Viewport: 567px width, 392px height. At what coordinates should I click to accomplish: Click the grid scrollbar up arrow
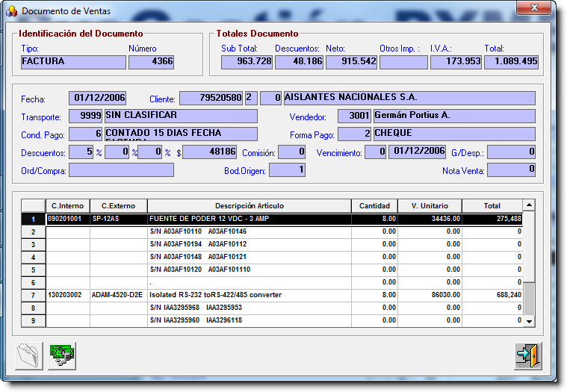(529, 205)
